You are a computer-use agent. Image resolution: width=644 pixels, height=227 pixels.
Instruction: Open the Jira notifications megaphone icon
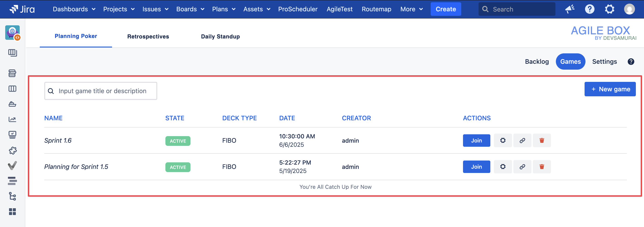pyautogui.click(x=569, y=9)
